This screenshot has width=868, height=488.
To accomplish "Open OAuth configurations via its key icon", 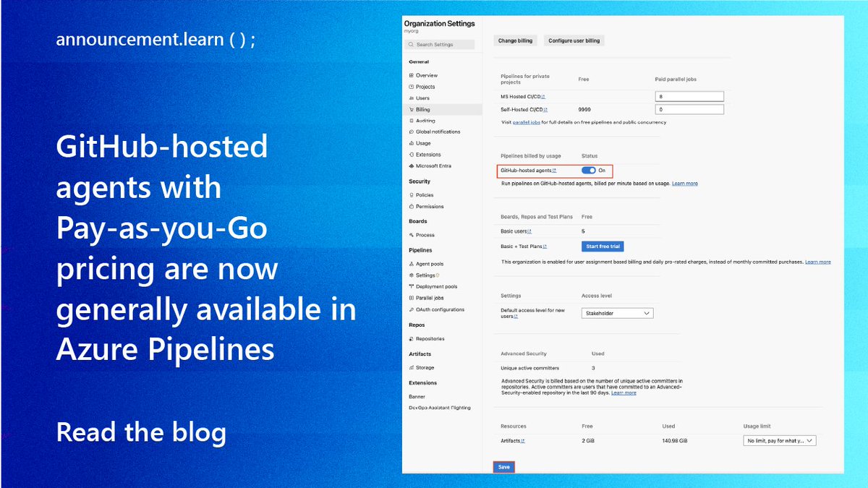I will pyautogui.click(x=412, y=309).
